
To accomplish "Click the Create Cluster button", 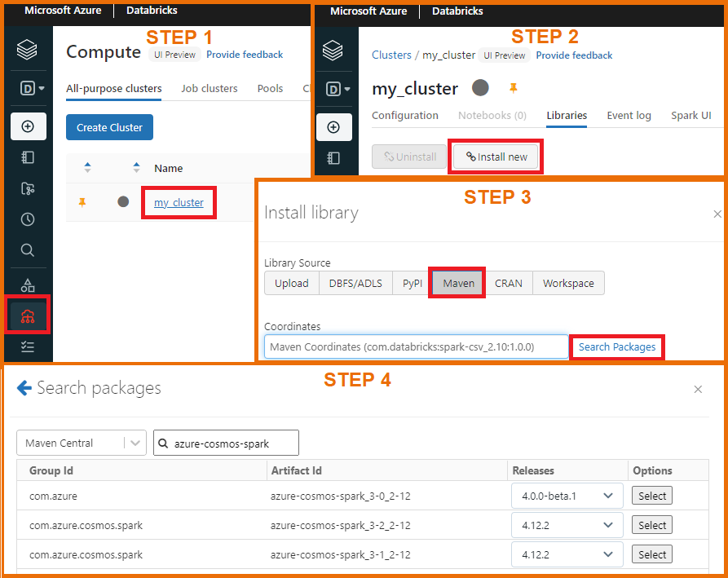I will click(x=109, y=127).
